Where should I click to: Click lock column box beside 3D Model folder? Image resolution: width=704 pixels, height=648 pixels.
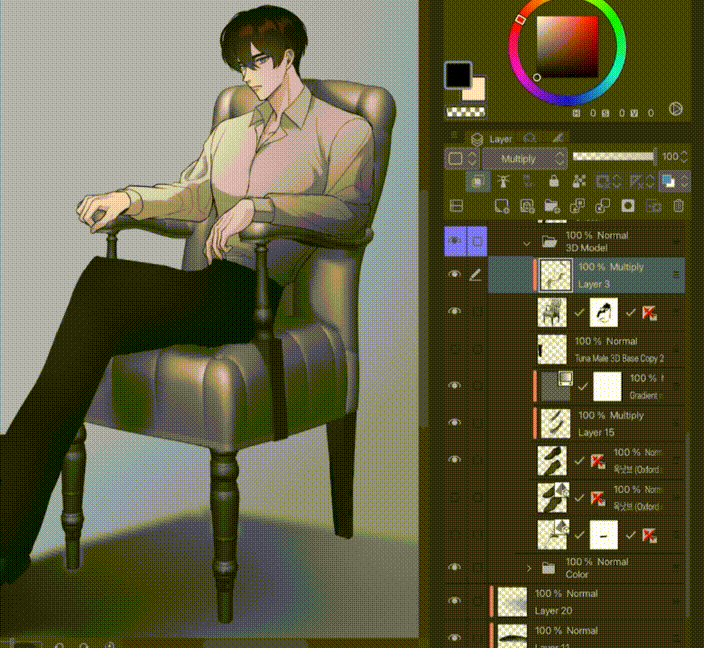(x=477, y=241)
